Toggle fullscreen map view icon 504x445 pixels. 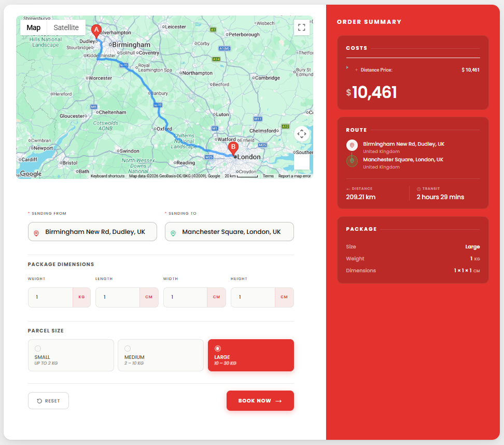tap(301, 27)
